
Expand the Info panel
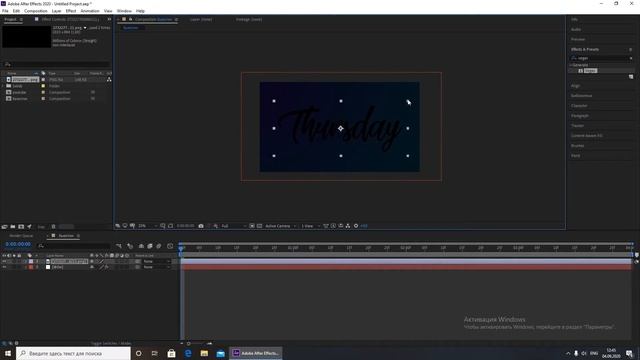pyautogui.click(x=574, y=19)
